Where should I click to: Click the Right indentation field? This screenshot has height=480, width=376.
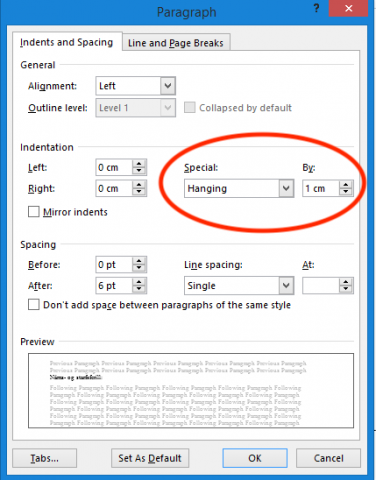114,188
